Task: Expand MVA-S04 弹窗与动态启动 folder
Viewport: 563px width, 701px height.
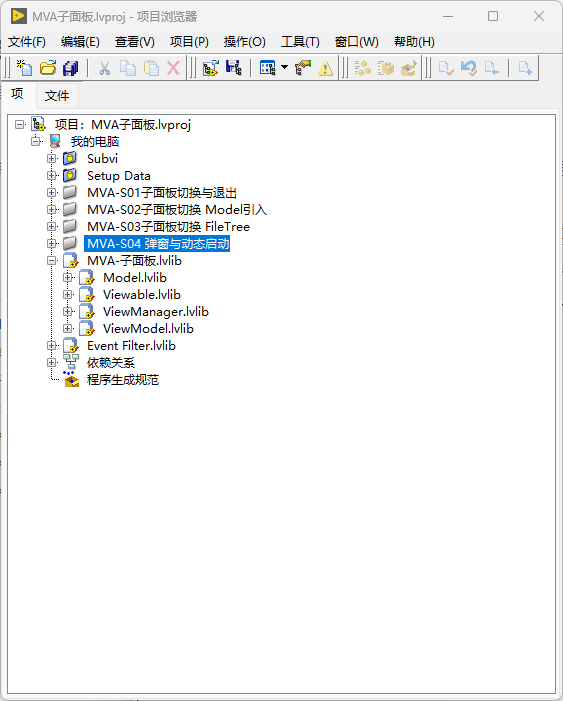Action: [52, 243]
